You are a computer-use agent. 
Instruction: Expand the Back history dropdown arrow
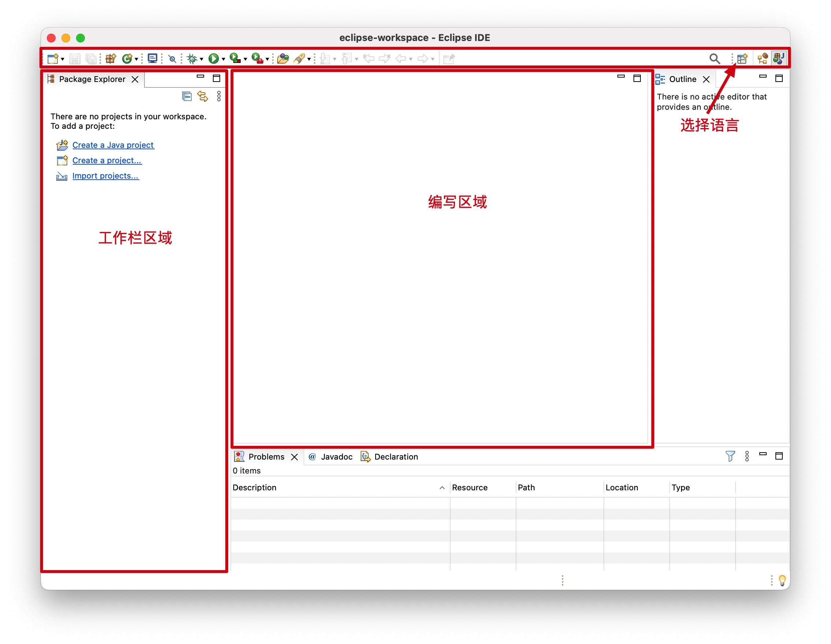coord(411,59)
